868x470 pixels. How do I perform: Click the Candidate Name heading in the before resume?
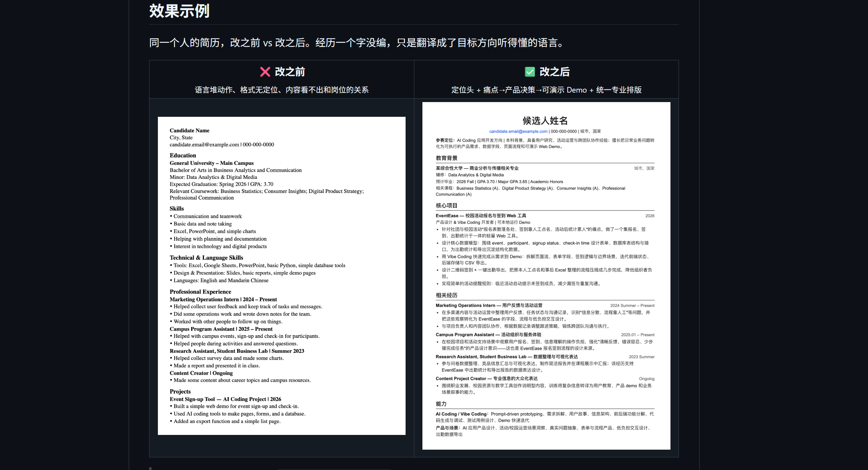click(189, 130)
